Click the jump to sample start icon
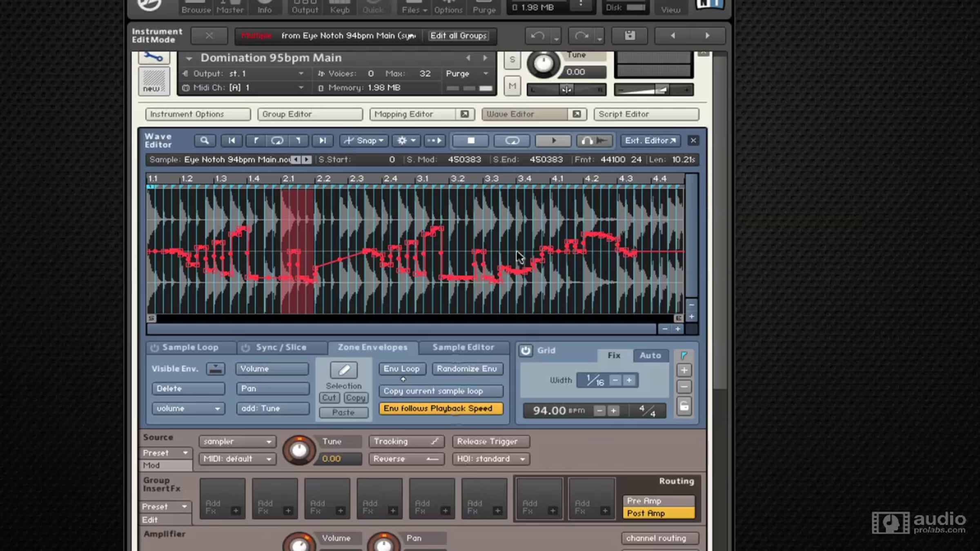 (x=232, y=140)
